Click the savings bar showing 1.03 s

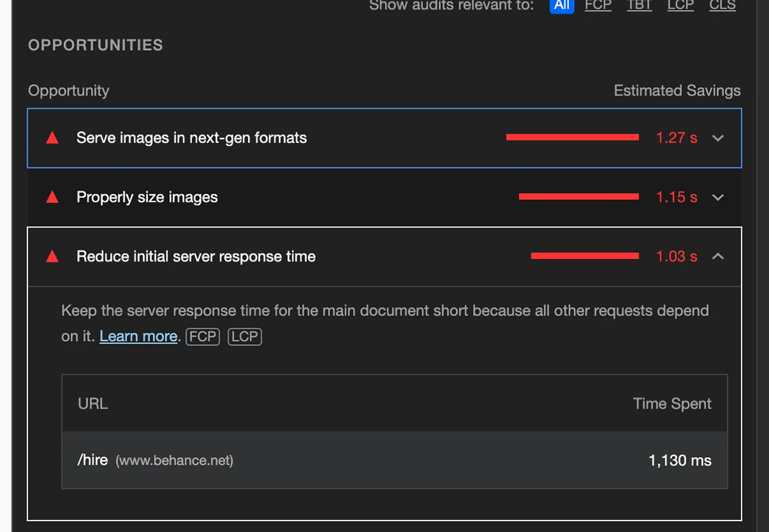tap(584, 256)
